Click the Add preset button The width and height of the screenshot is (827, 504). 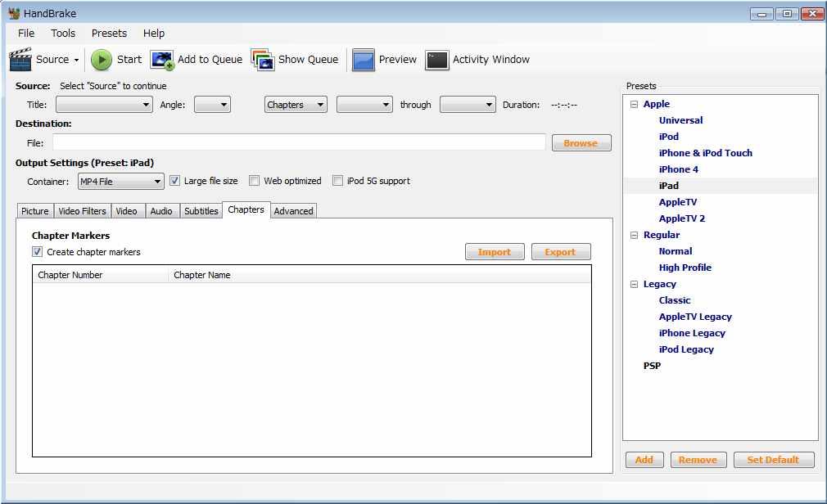point(644,460)
